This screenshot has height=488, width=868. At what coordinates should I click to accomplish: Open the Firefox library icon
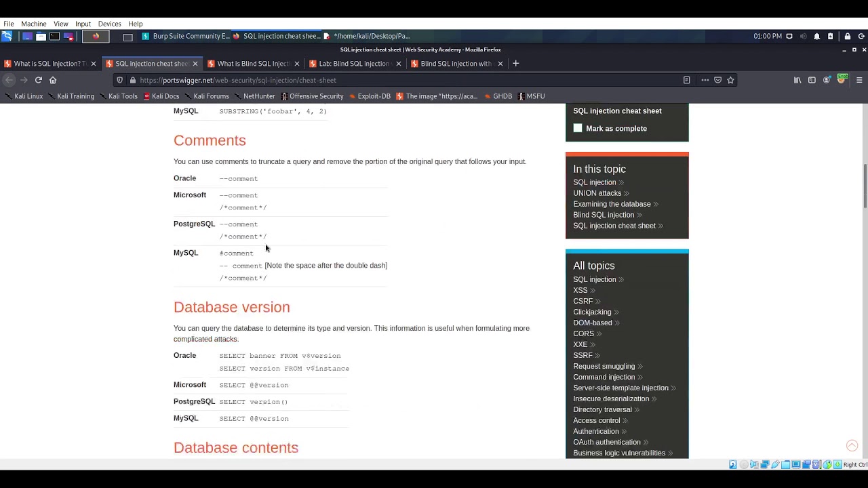(797, 80)
